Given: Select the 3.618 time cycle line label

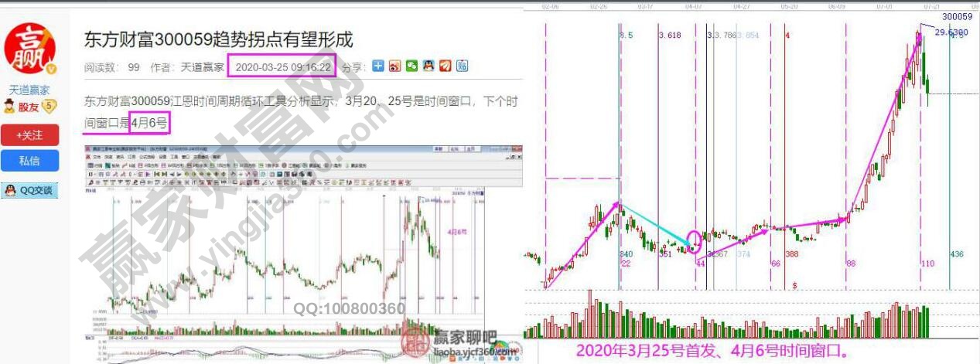Looking at the screenshot, I should coord(670,36).
